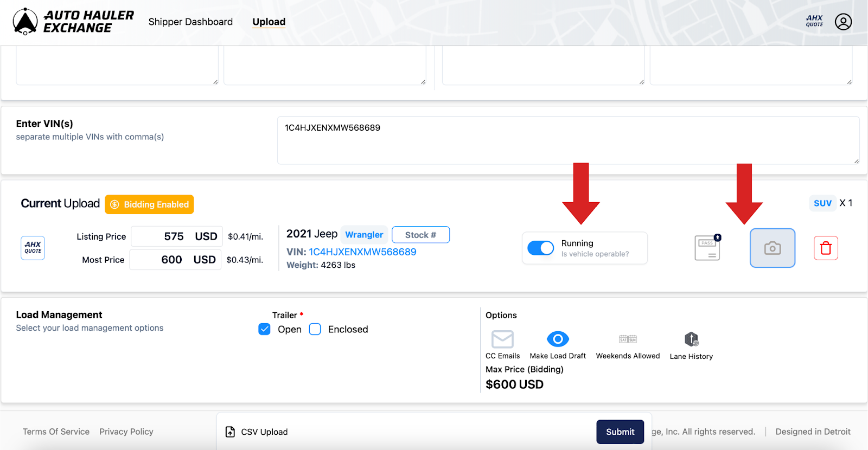
Task: Click the second empty text area at top
Action: 325,65
